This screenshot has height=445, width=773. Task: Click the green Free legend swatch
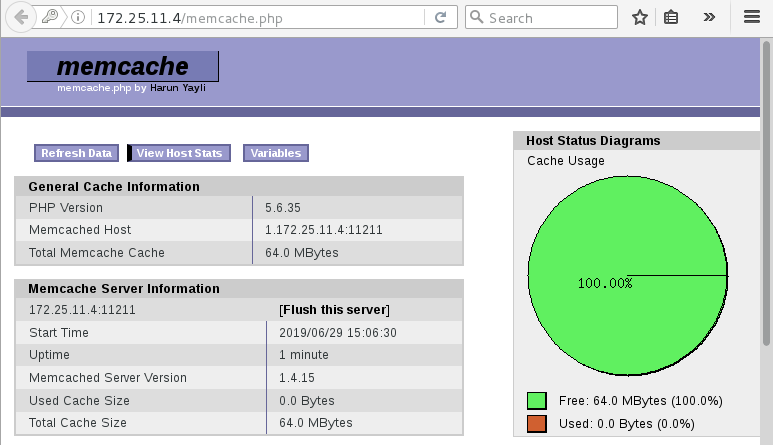[x=537, y=401]
